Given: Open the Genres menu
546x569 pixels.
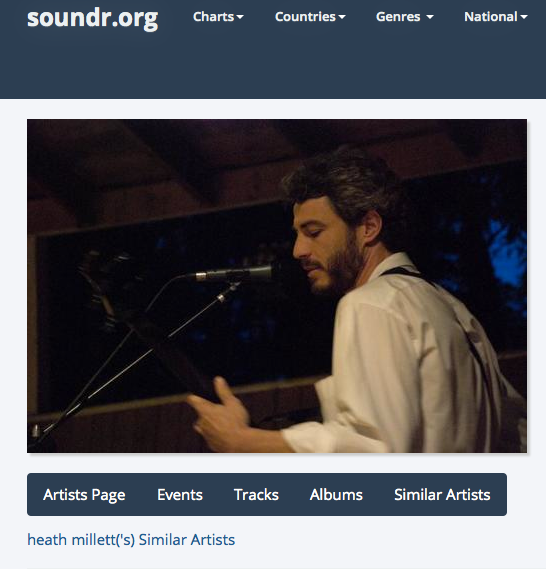Looking at the screenshot, I should 405,17.
